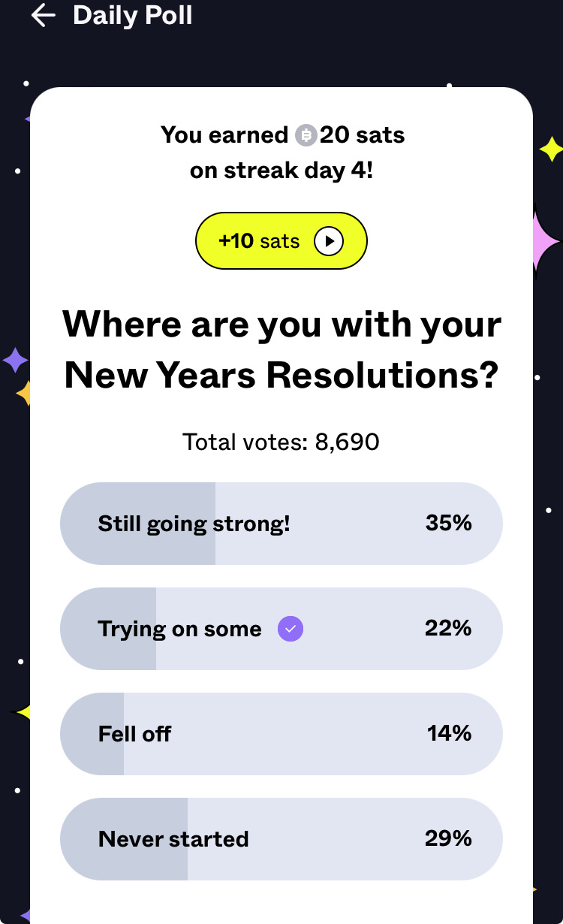The width and height of the screenshot is (563, 924).
Task: Click the Daily Poll header title
Action: tap(133, 16)
